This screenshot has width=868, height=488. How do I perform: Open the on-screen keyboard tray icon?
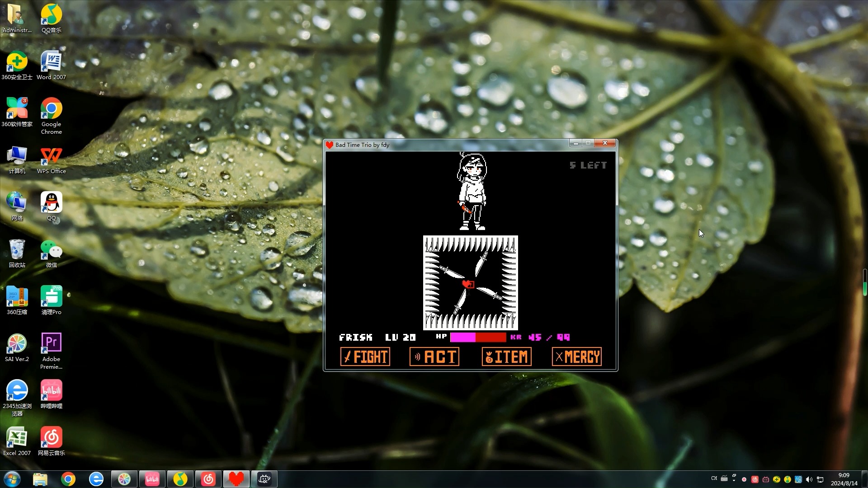[724, 478]
